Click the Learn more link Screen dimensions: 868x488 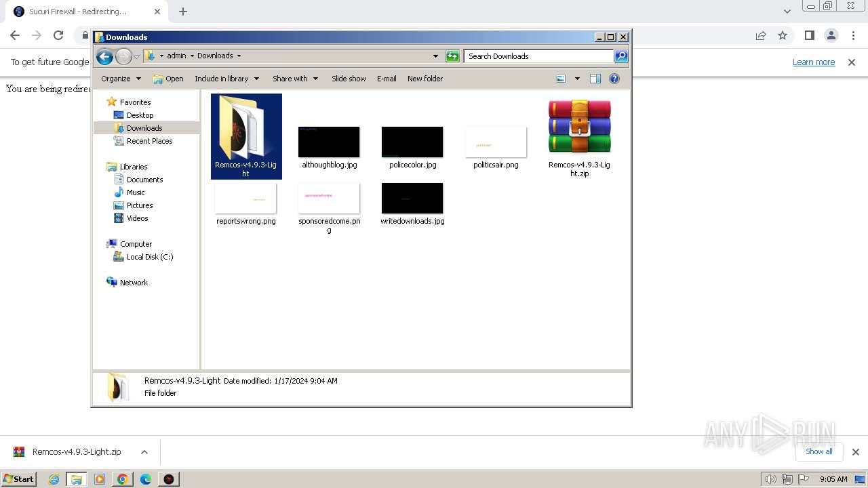pos(814,62)
